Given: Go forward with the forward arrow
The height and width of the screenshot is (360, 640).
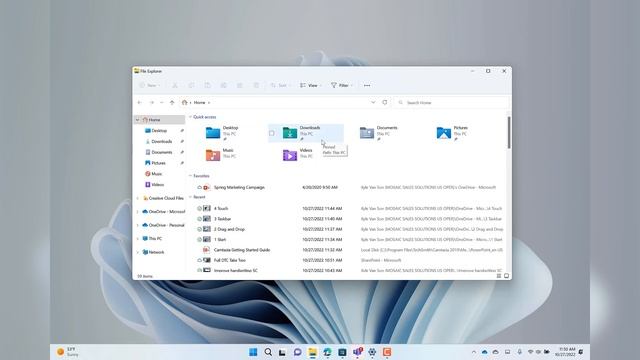Looking at the screenshot, I should 151,102.
